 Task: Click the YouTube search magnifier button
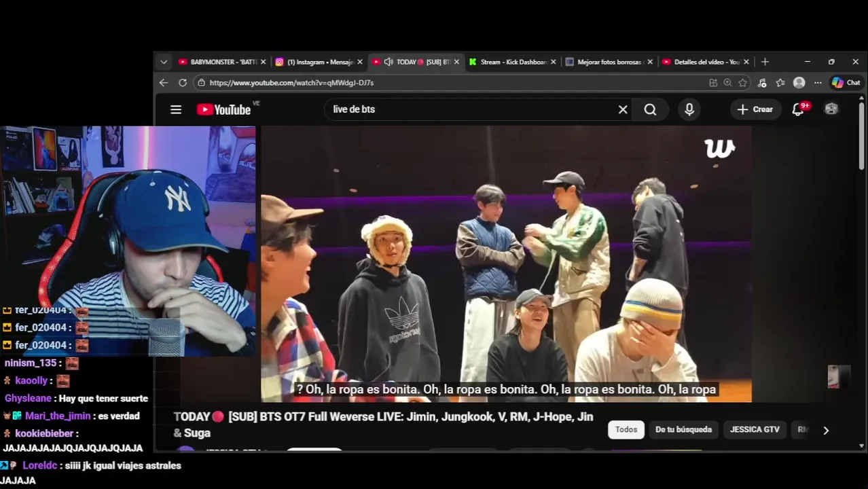pos(650,109)
